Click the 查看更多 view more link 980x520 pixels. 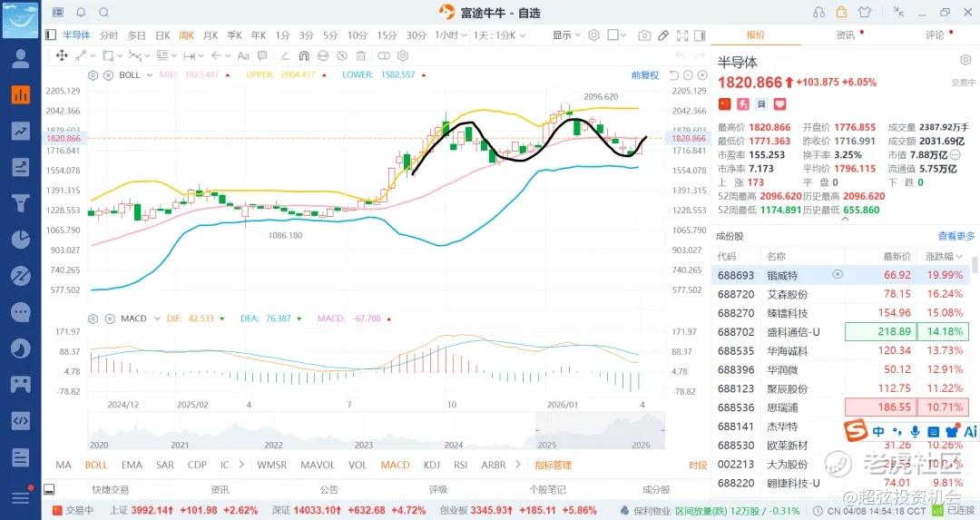pyautogui.click(x=956, y=236)
